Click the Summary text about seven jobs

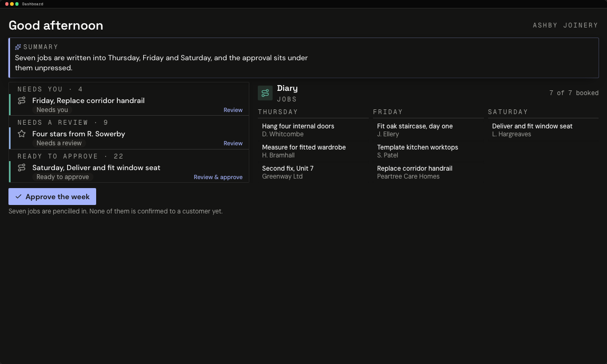(x=162, y=63)
